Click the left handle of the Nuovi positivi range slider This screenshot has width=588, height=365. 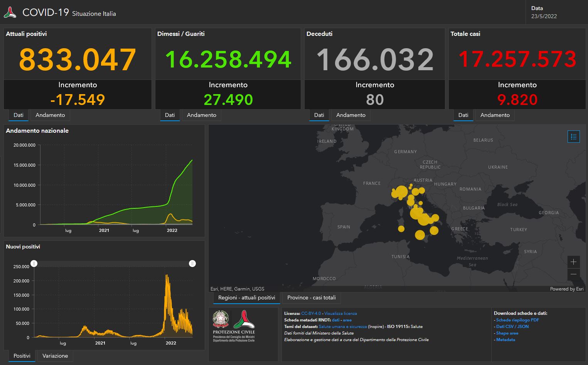click(34, 264)
